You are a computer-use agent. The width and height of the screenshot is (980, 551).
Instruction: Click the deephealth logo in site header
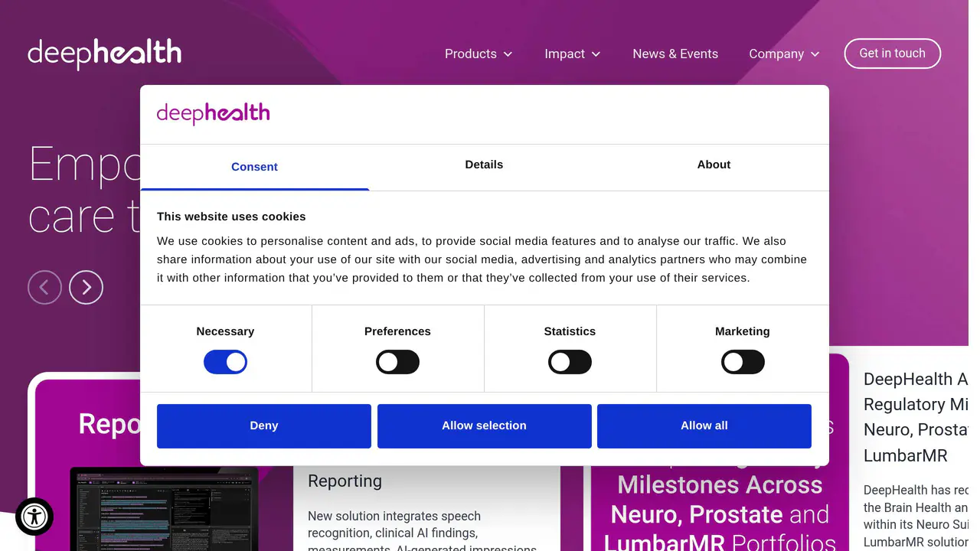(105, 54)
